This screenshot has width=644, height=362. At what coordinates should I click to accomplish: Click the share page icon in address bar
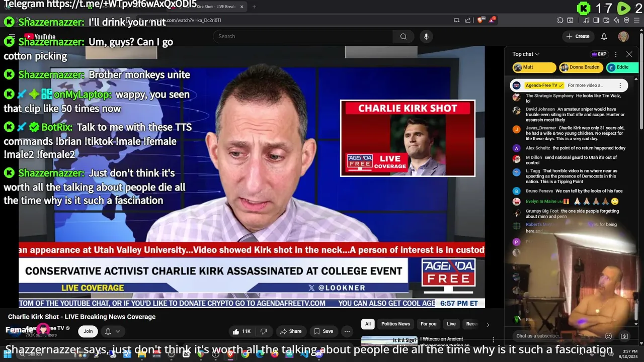click(x=468, y=20)
